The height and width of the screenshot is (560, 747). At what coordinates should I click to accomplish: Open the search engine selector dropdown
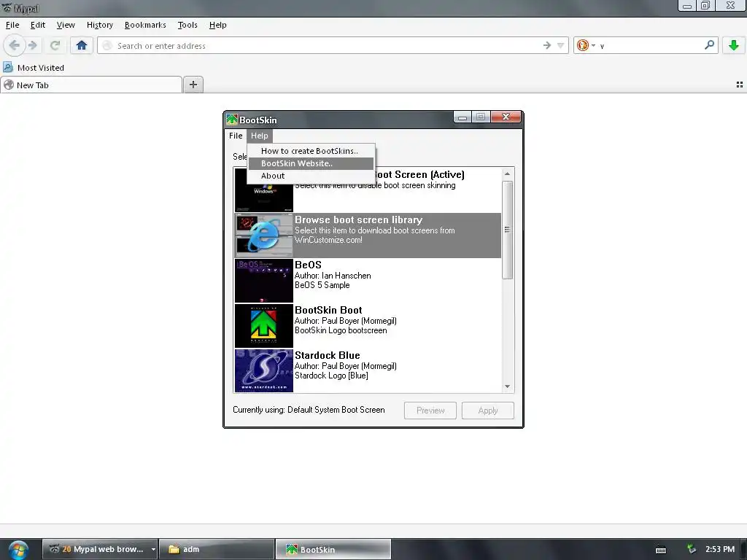586,46
